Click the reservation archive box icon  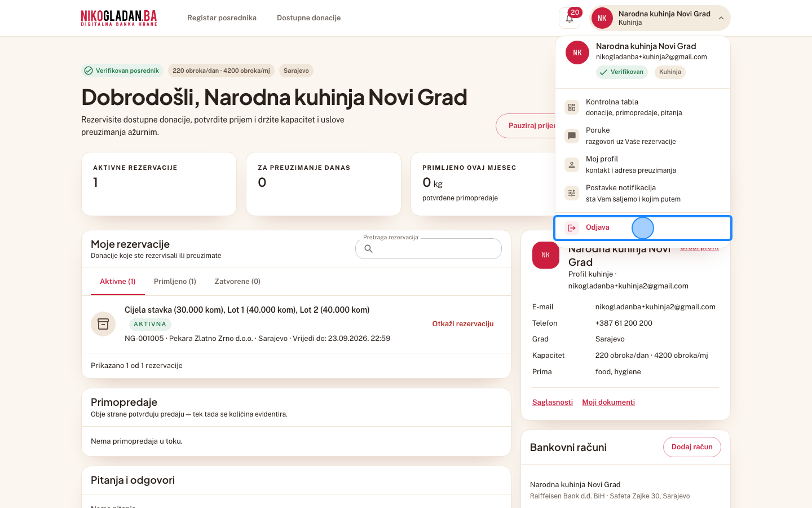point(103,324)
